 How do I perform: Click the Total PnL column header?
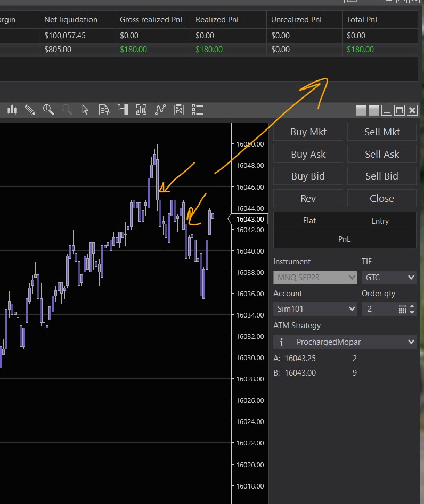tap(363, 20)
